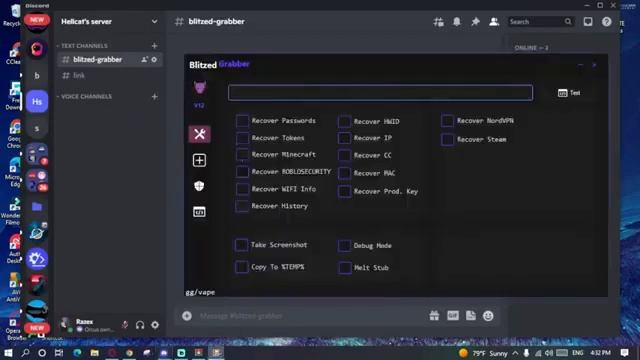
Task: Select the blitzed-grabber text channel
Action: 109,60
